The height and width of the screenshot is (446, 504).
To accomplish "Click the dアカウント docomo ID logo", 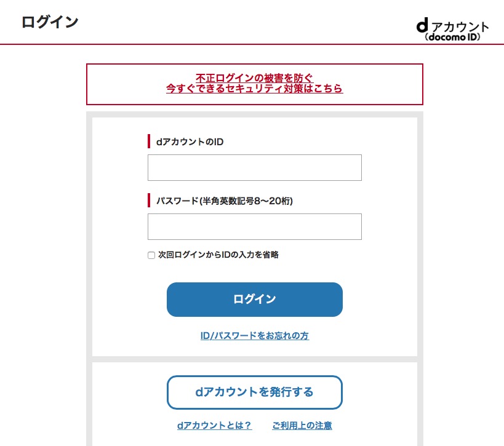I will point(452,30).
